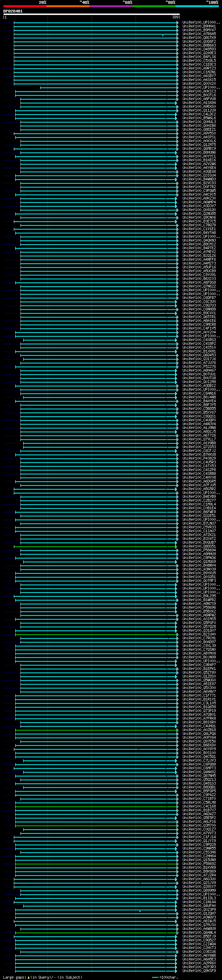Select the UniRef100_B8HUN6 label
Screen dimensions: 222x980
tap(199, 153)
